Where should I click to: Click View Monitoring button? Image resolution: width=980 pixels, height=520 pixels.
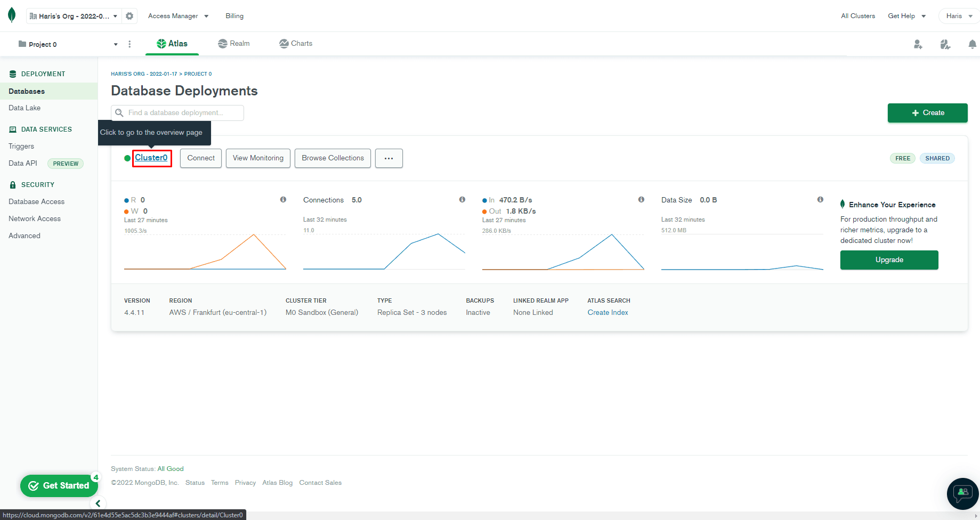[x=258, y=158]
